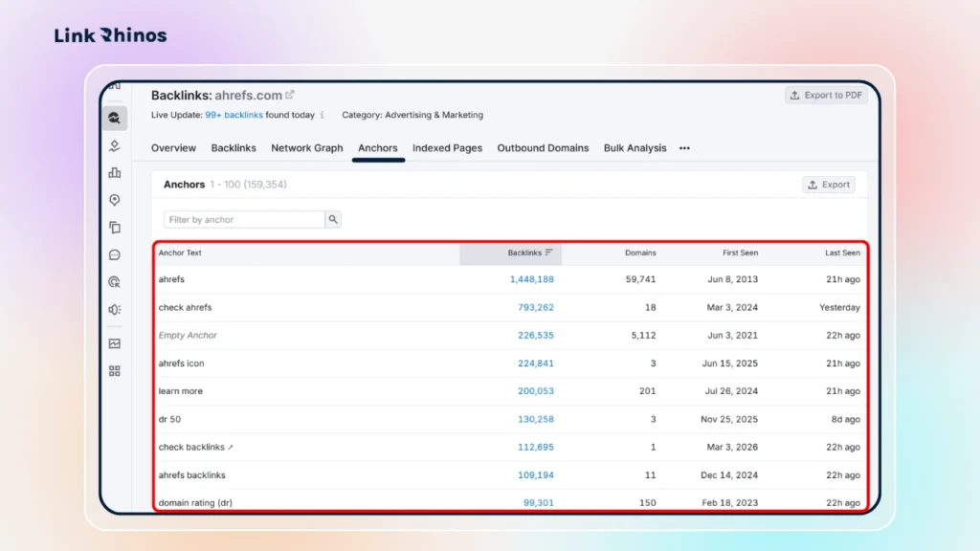Click the Anchors Export button

pos(829,185)
